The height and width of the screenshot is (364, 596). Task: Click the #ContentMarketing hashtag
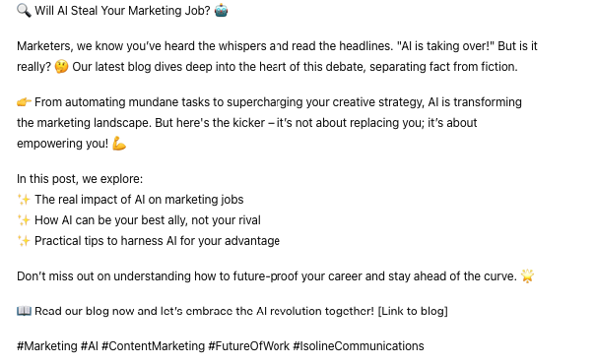pos(153,346)
